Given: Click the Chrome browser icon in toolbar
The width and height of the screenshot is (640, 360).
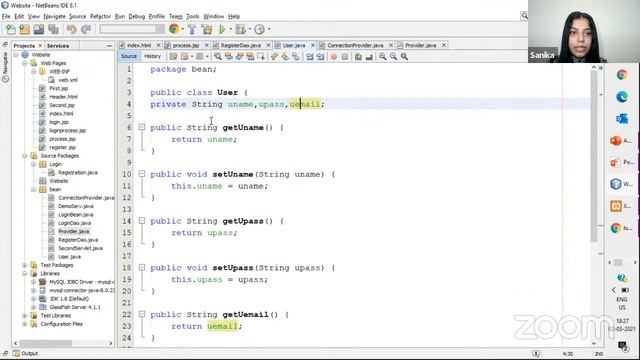Looking at the screenshot, I should pyautogui.click(x=174, y=29).
